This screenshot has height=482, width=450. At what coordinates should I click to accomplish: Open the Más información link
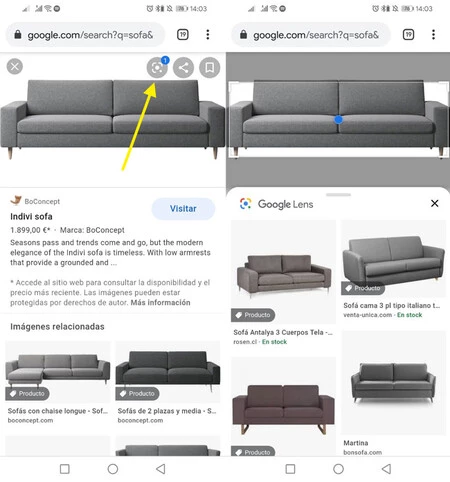click(160, 303)
